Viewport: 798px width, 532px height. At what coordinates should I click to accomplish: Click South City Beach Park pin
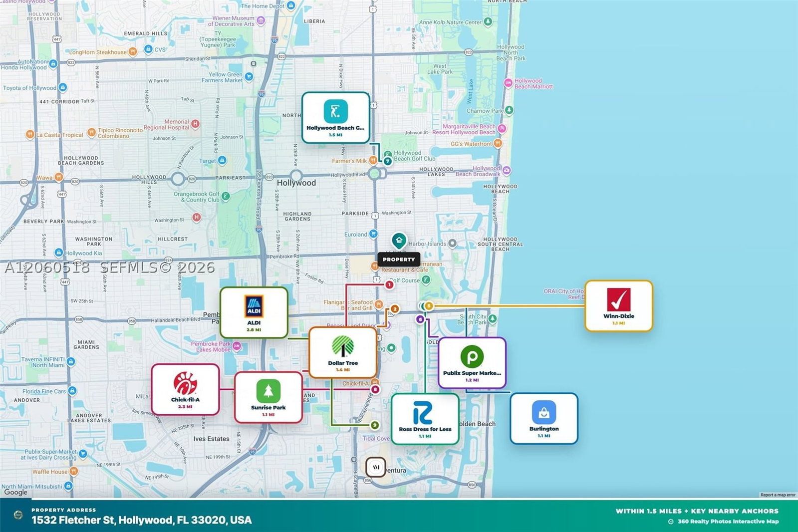(x=493, y=318)
